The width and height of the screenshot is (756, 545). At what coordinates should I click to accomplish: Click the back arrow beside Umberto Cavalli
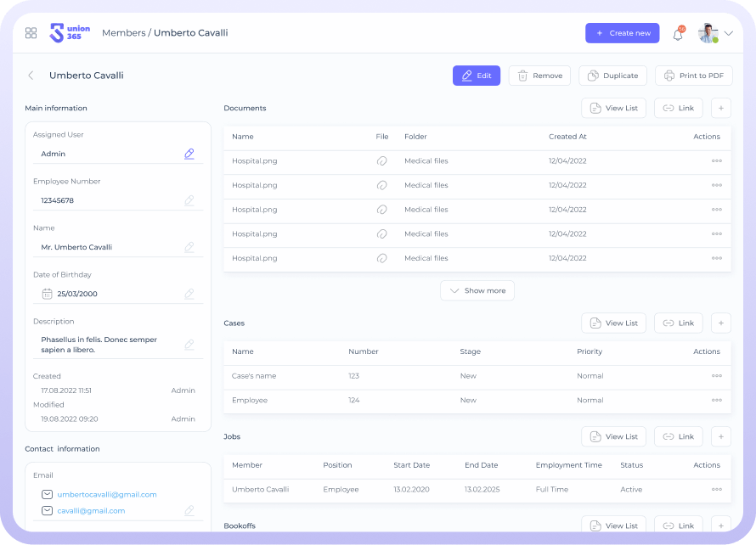(31, 76)
